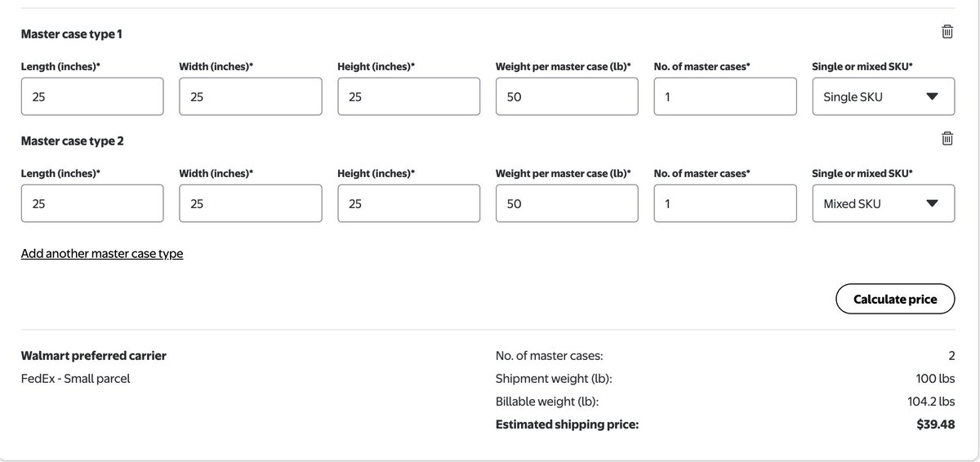The height and width of the screenshot is (462, 980).
Task: Delete Master case type 2 with trash icon
Action: 947,139
